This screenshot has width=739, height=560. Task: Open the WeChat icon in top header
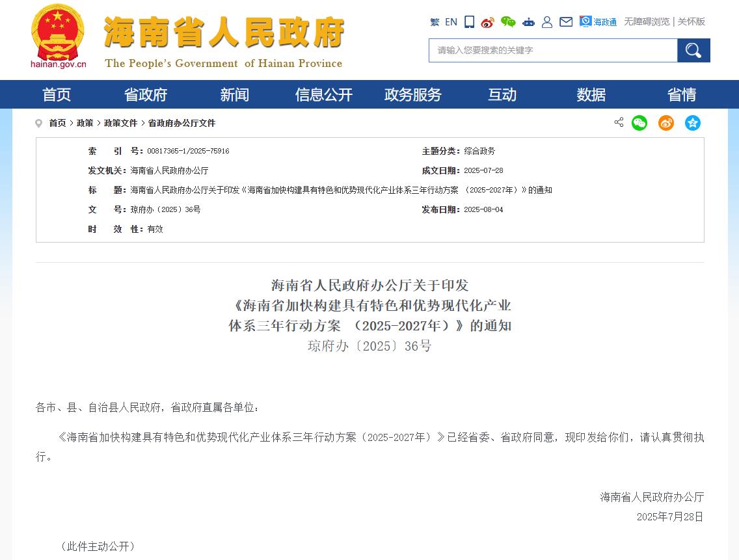[x=508, y=22]
